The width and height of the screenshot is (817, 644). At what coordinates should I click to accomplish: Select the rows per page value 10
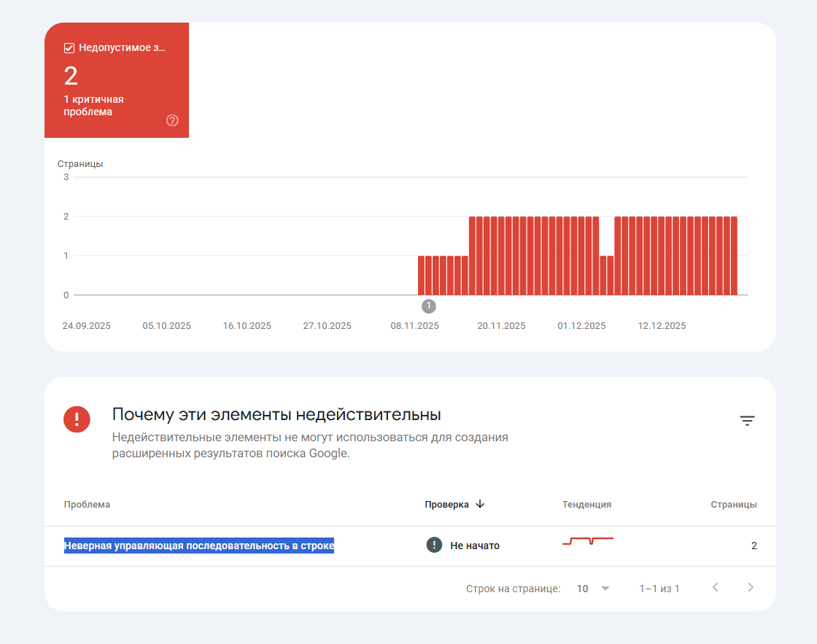click(583, 589)
